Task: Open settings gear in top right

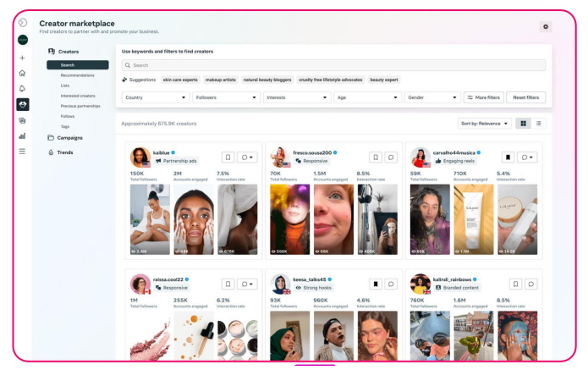Action: click(545, 26)
